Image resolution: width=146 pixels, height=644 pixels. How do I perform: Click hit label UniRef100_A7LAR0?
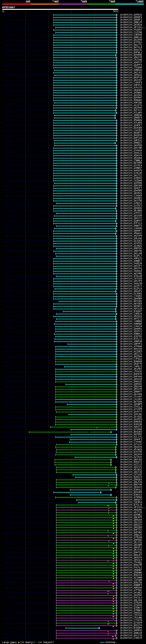click(x=131, y=113)
